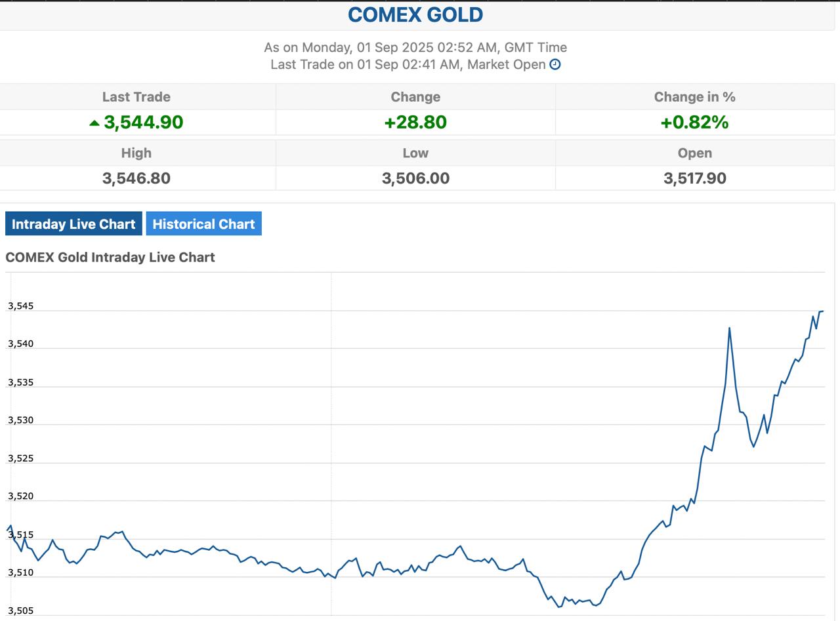Click the Change in % column header
Screen dimensions: 840x621
point(694,97)
